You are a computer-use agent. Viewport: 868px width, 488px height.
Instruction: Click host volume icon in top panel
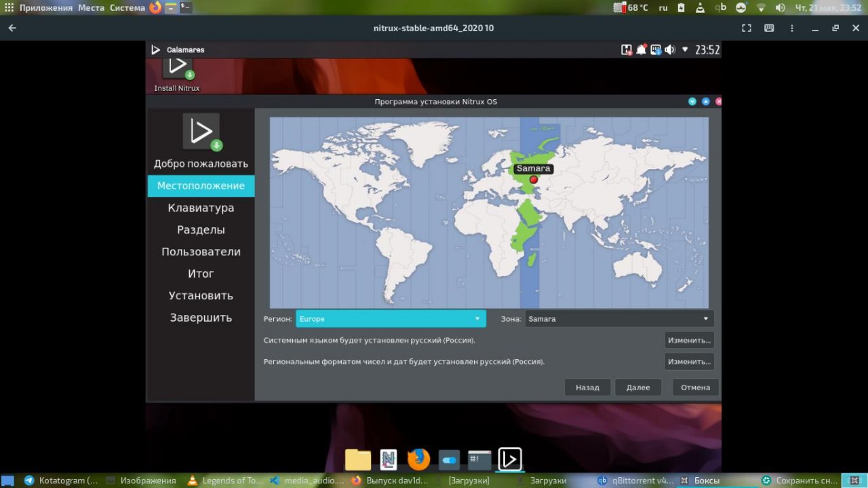click(x=780, y=7)
